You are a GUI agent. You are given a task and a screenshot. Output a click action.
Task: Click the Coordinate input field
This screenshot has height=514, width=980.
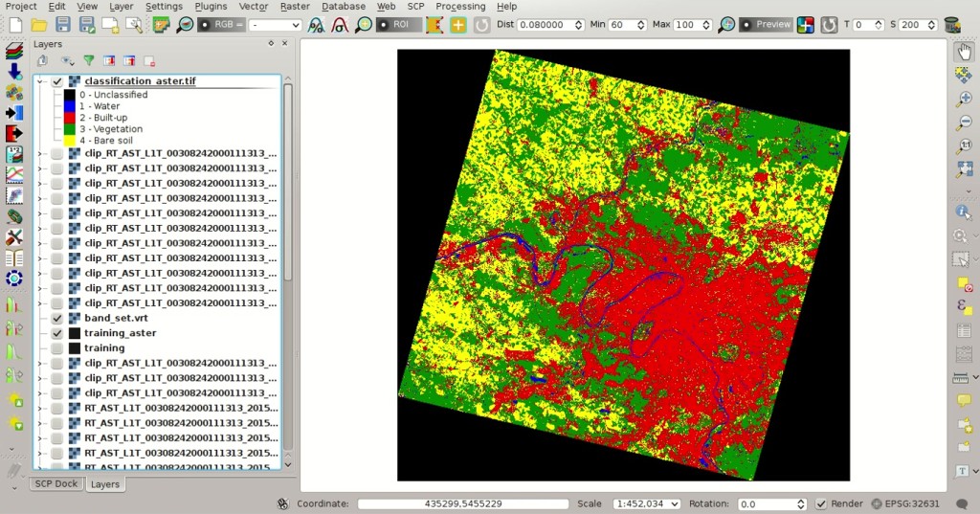tap(462, 504)
